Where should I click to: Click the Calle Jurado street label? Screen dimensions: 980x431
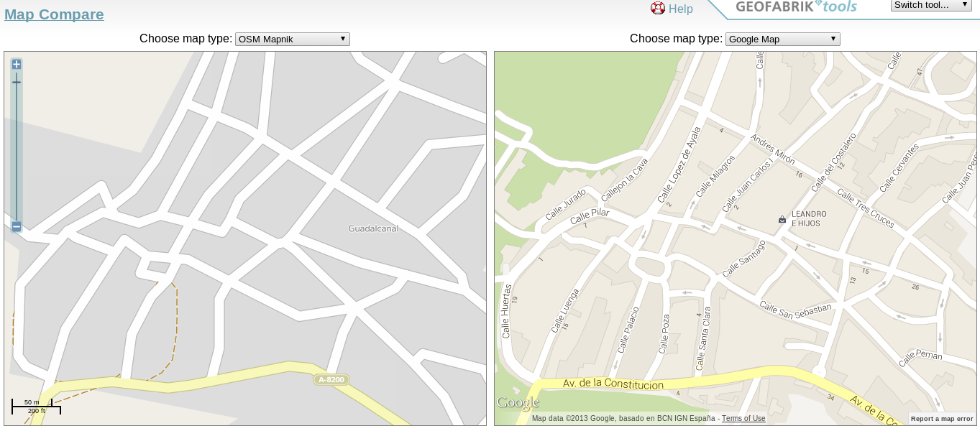click(x=566, y=204)
